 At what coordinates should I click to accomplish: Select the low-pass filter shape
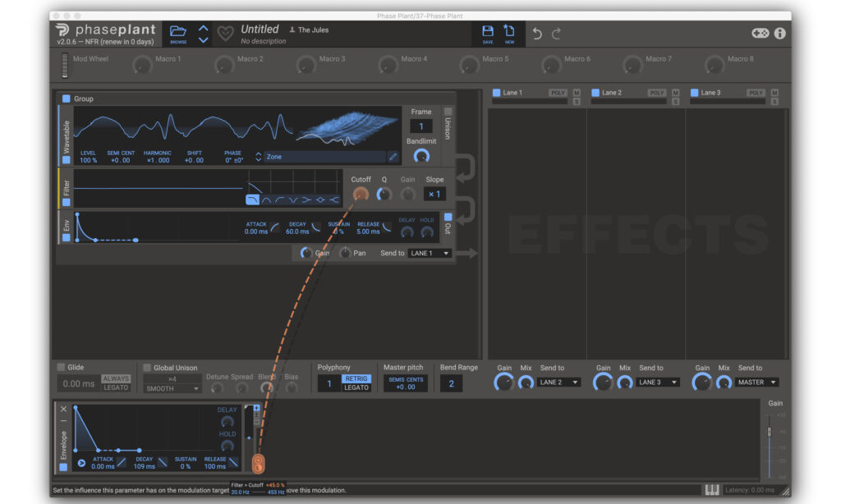click(252, 200)
